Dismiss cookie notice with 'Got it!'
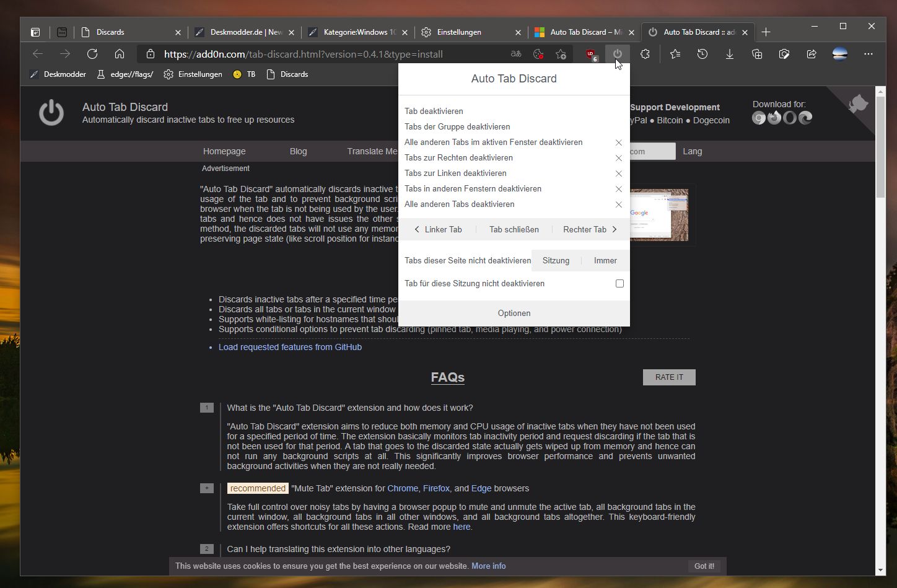This screenshot has height=588, width=897. (704, 566)
